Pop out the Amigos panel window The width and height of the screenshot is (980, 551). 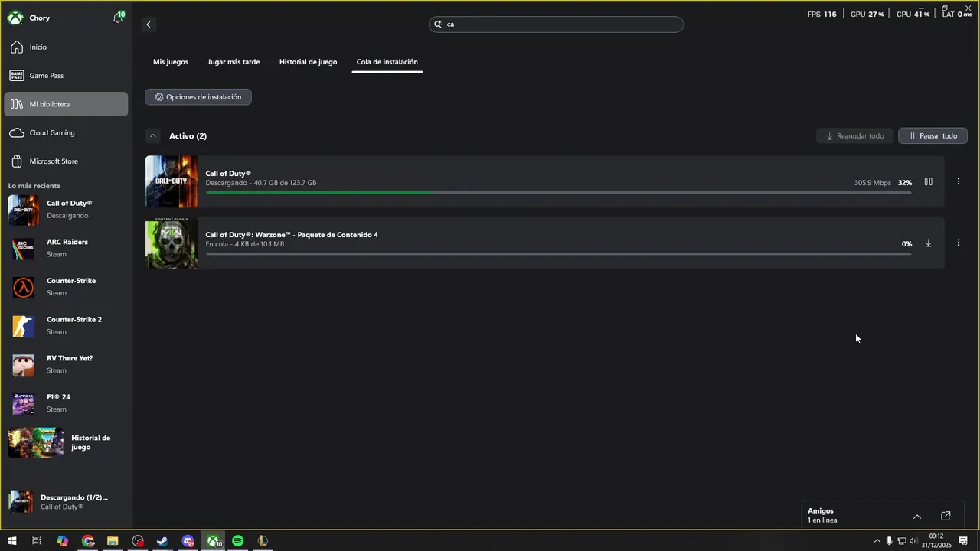[x=946, y=517]
